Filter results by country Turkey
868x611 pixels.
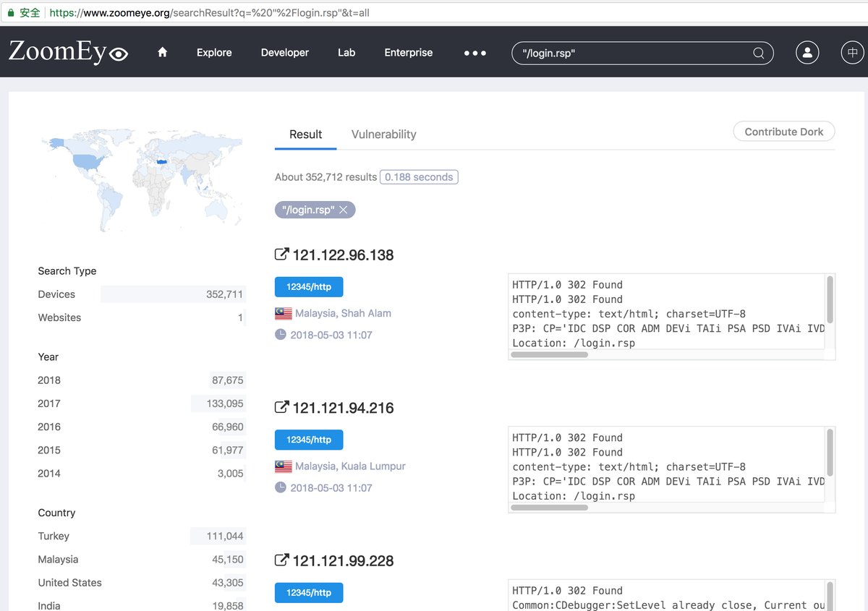pyautogui.click(x=142, y=536)
